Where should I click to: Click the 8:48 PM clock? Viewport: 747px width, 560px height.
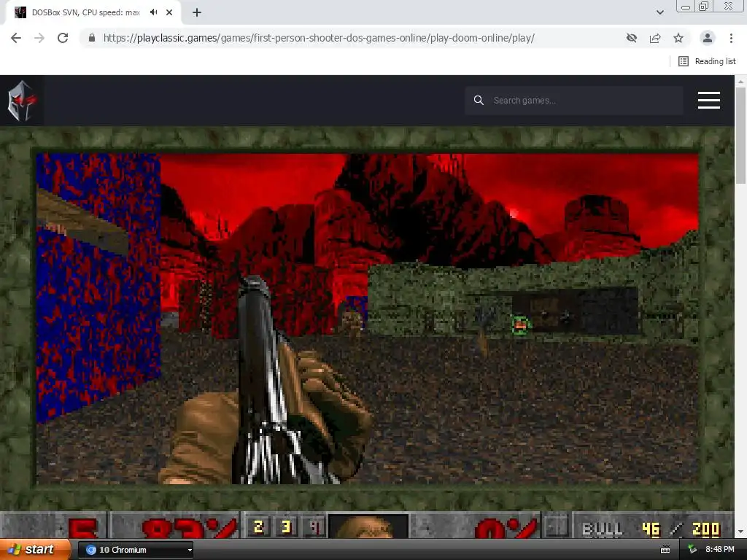tap(720, 550)
